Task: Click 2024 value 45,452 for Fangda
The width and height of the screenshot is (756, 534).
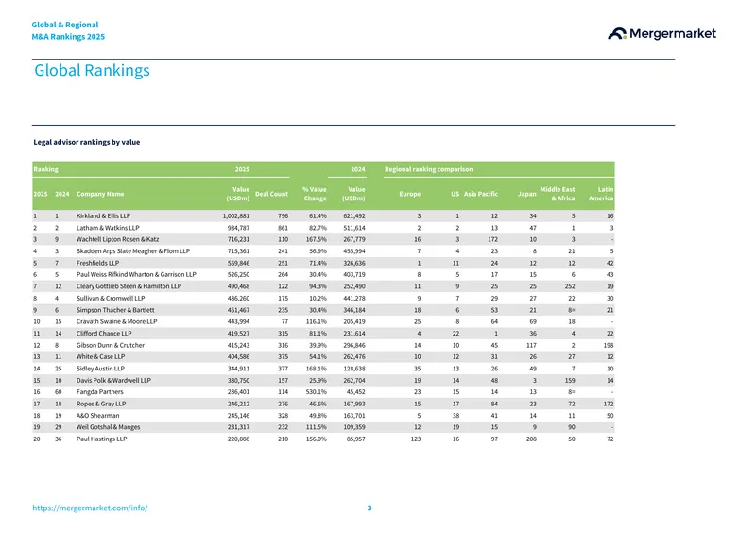Action: pyautogui.click(x=356, y=392)
